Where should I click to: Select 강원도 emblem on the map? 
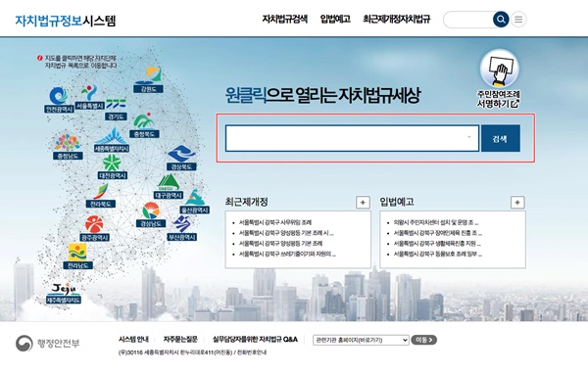point(149,79)
